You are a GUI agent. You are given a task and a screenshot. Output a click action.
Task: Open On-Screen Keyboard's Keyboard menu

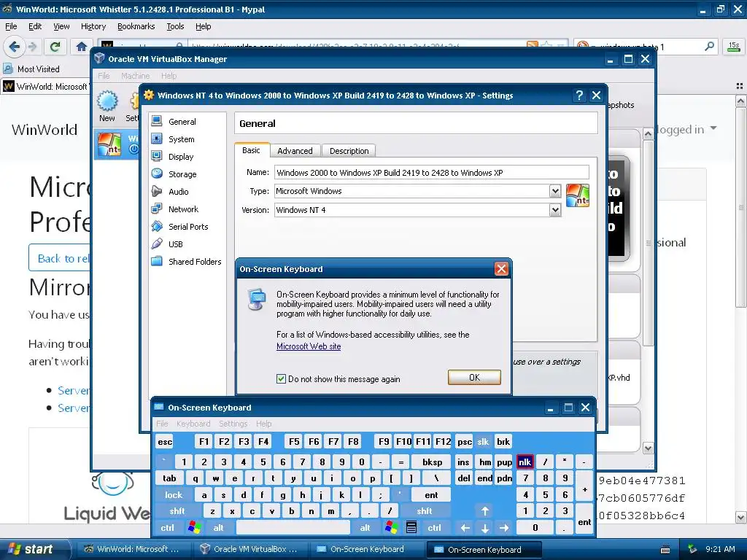[x=193, y=424]
